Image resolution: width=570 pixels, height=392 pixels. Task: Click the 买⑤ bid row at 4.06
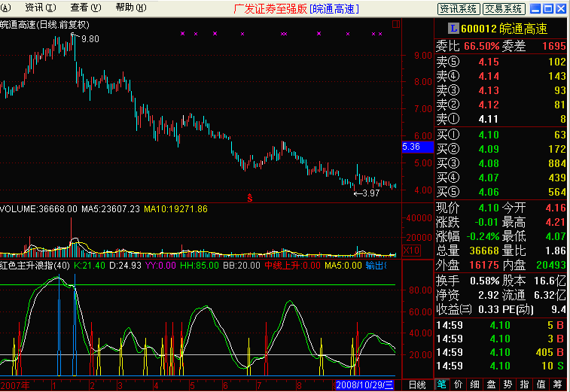click(501, 192)
